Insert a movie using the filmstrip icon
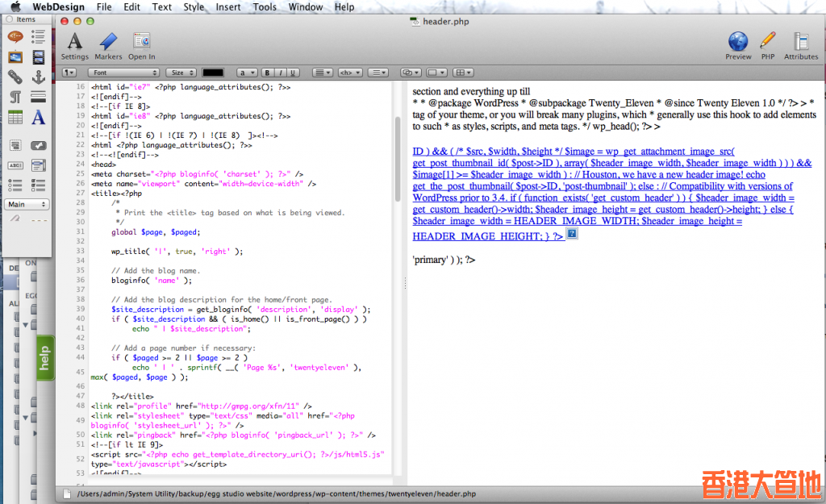Image resolution: width=826 pixels, height=504 pixels. coord(38,57)
